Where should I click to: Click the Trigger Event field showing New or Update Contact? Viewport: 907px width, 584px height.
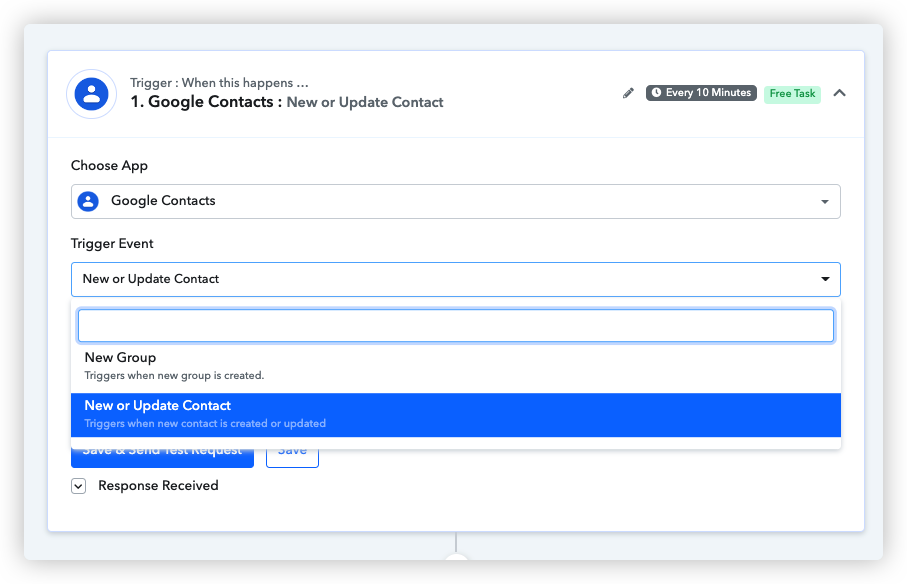pos(456,279)
